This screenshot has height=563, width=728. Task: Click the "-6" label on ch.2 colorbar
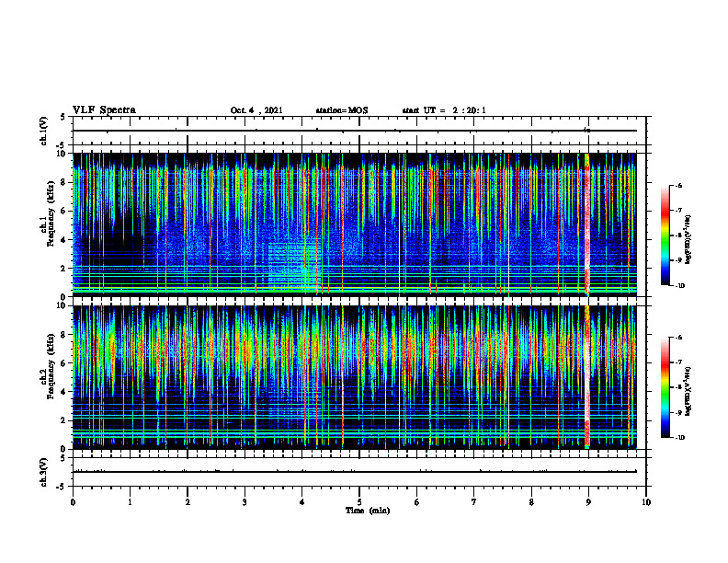679,338
